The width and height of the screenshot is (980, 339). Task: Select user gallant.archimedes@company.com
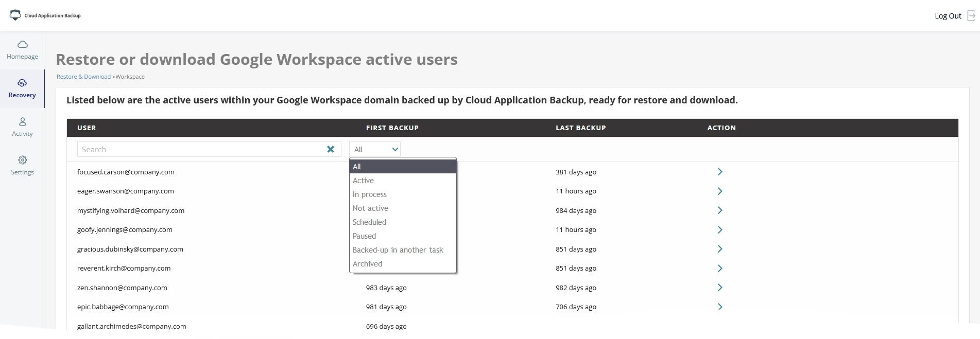tap(132, 327)
